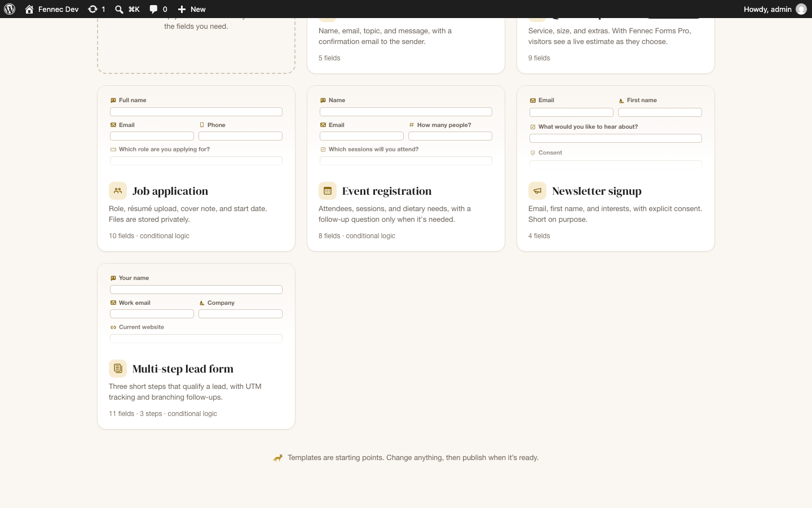Click the Your name preview field
Screen dimensions: 812x508
point(196,290)
